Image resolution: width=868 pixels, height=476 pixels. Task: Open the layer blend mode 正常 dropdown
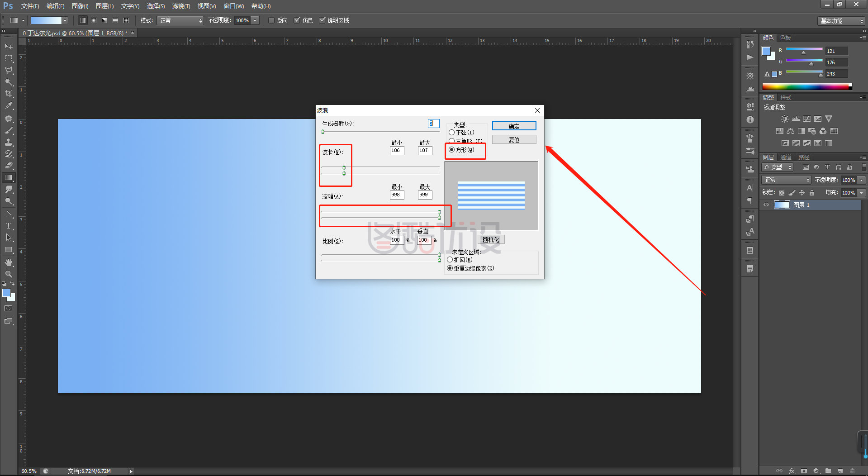pos(786,180)
